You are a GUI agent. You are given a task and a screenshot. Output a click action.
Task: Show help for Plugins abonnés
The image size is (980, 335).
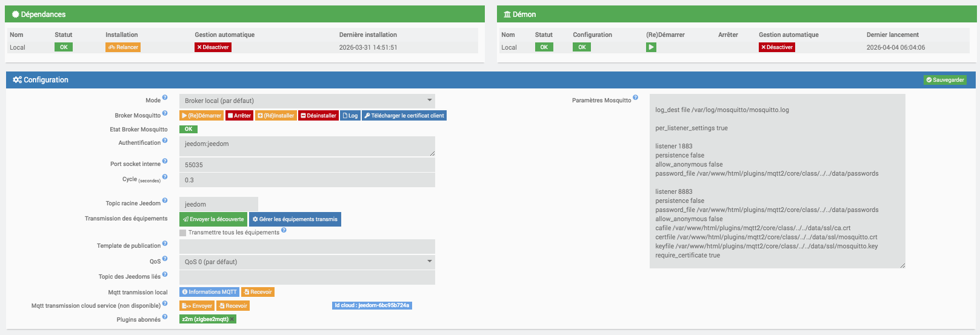point(165,317)
